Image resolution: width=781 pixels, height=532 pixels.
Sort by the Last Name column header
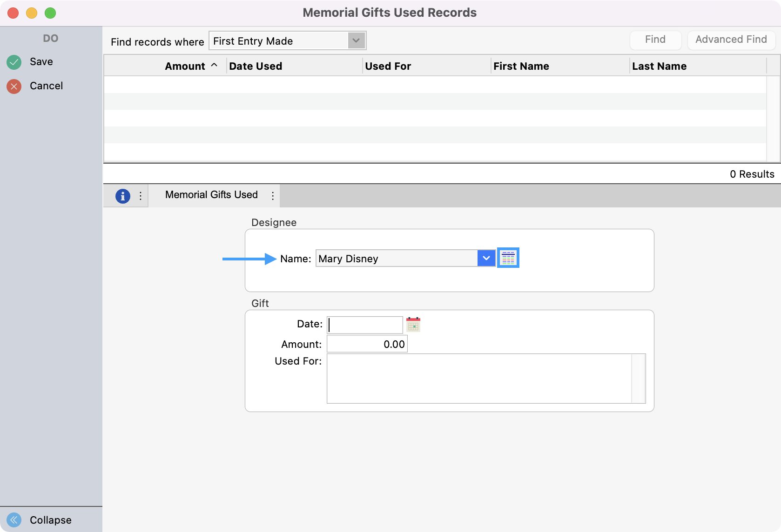(659, 66)
